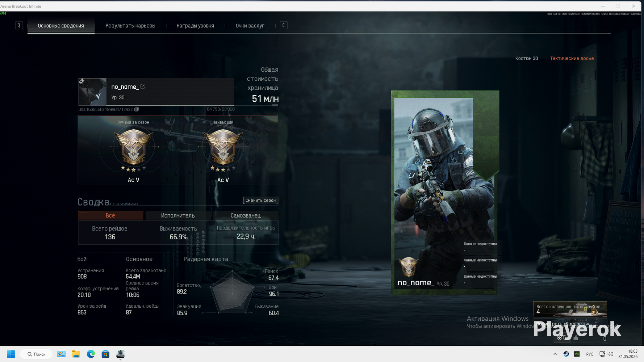Click the '51 млн' storage value
644x362 pixels.
click(x=265, y=99)
